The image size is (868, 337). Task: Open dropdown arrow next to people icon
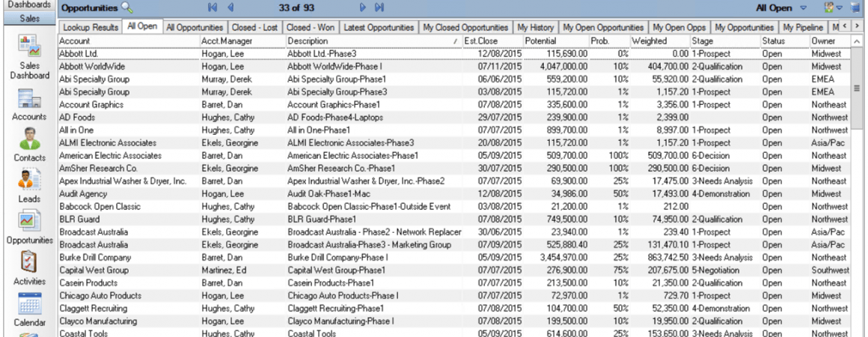[840, 8]
